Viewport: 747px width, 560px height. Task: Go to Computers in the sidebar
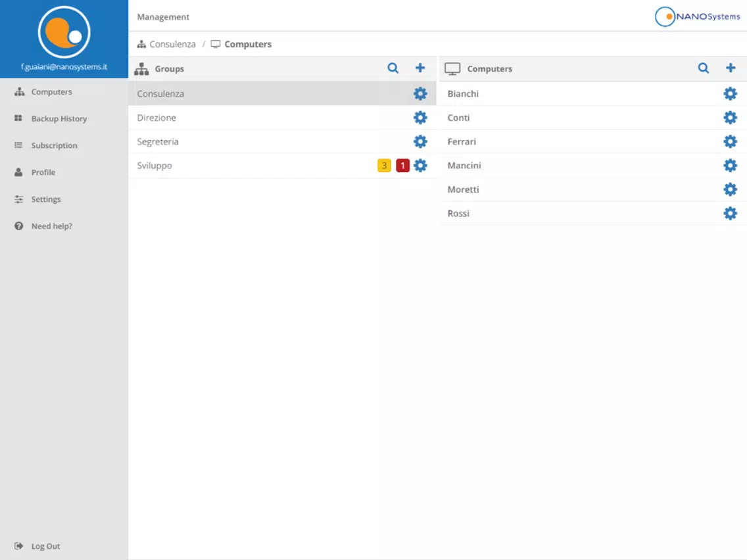(x=43, y=92)
